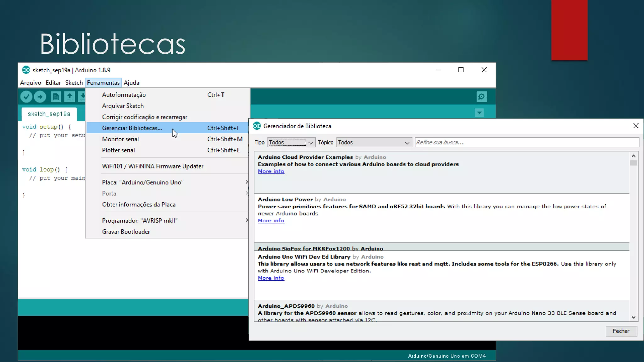This screenshot has height=362, width=644.
Task: Click the Library Manager Arduino logo icon
Action: coord(257,126)
